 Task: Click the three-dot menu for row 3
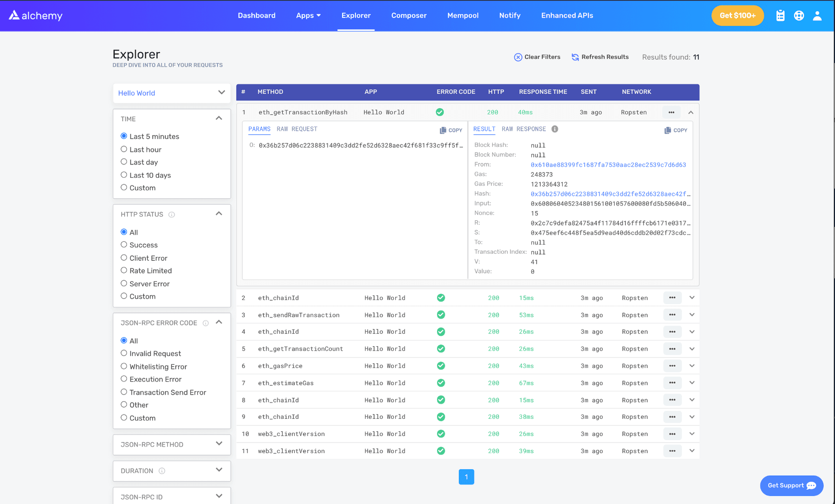672,315
